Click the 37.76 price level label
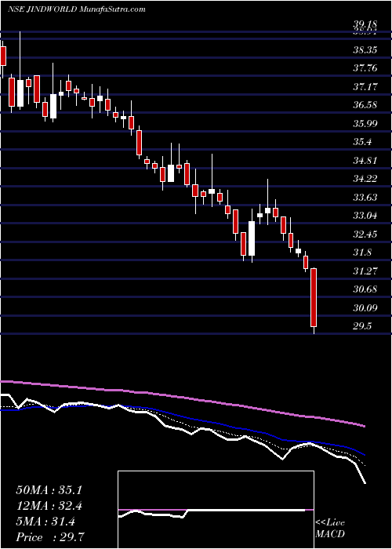Screen dimensions: 392x549 pyautogui.click(x=365, y=68)
